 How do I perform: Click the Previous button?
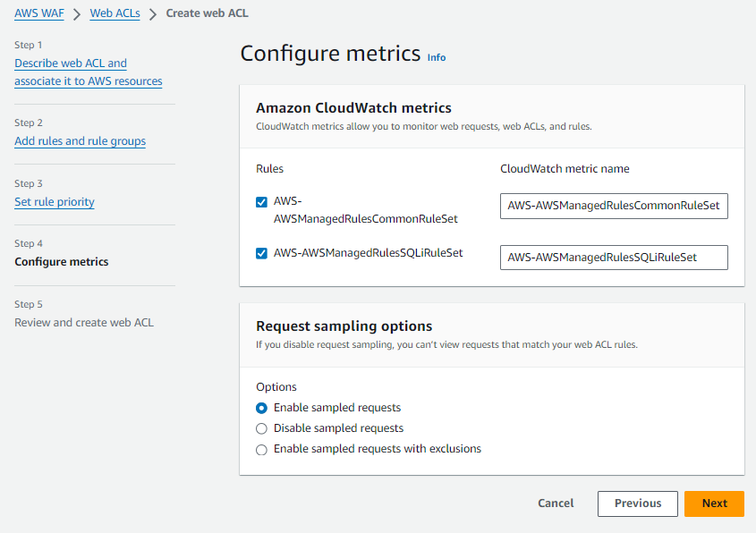[638, 503]
